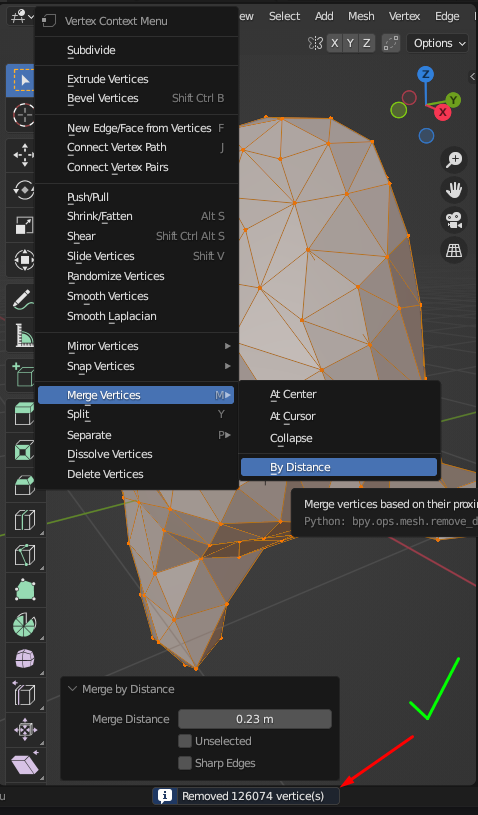
Task: Expand the Separate submenu
Action: 137,435
